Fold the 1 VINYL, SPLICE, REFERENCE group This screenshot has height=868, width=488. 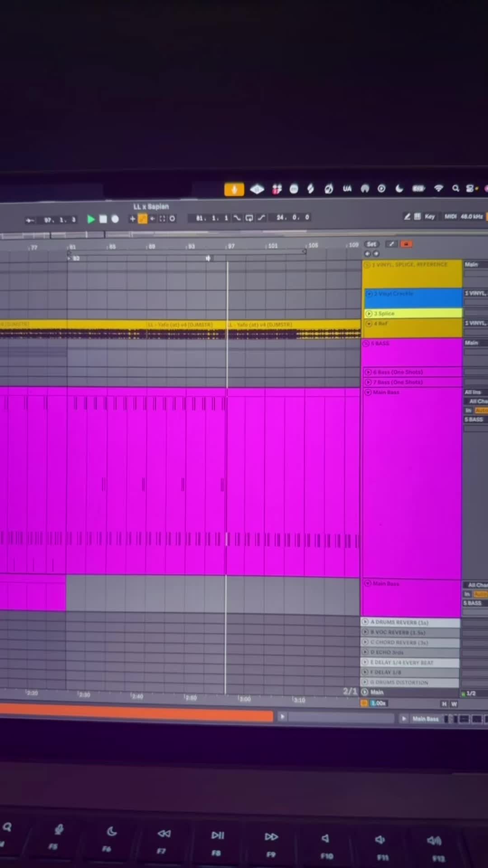367,265
